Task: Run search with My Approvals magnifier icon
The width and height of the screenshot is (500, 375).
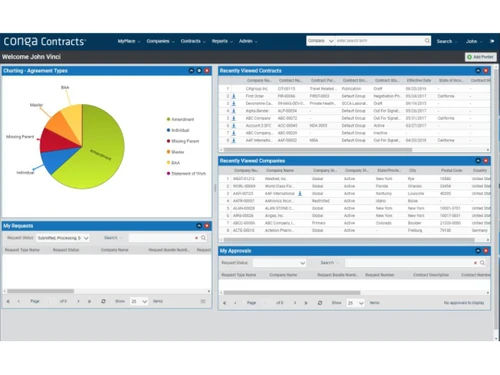Action: pyautogui.click(x=482, y=263)
